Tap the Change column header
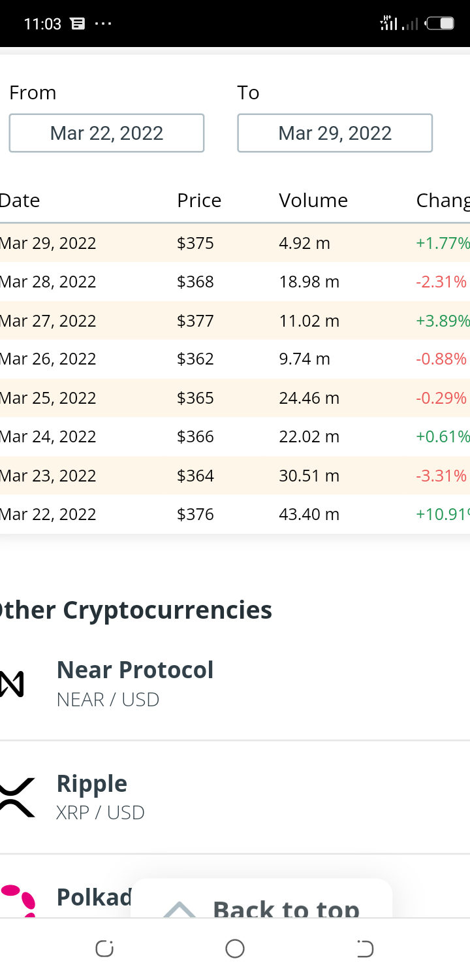 click(x=443, y=201)
